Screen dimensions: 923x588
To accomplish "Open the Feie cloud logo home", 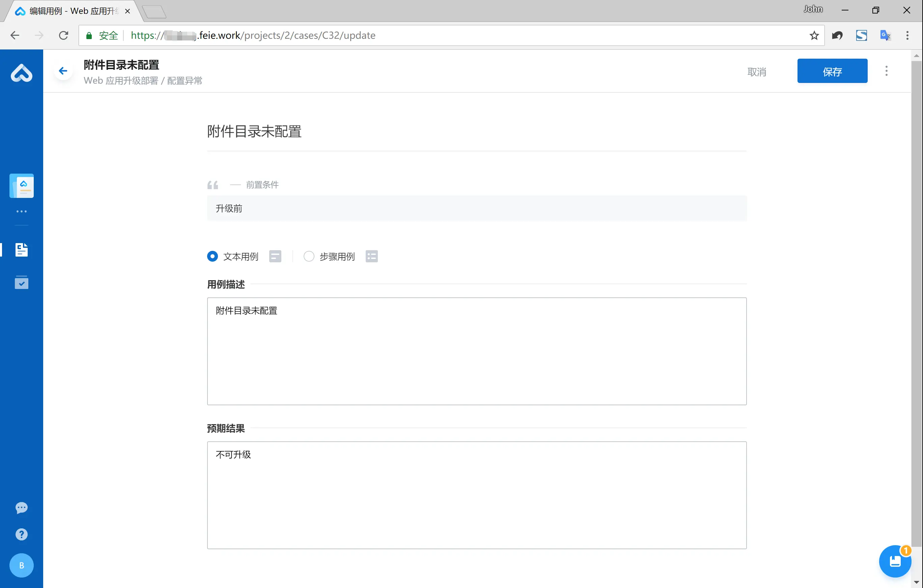I will point(22,73).
